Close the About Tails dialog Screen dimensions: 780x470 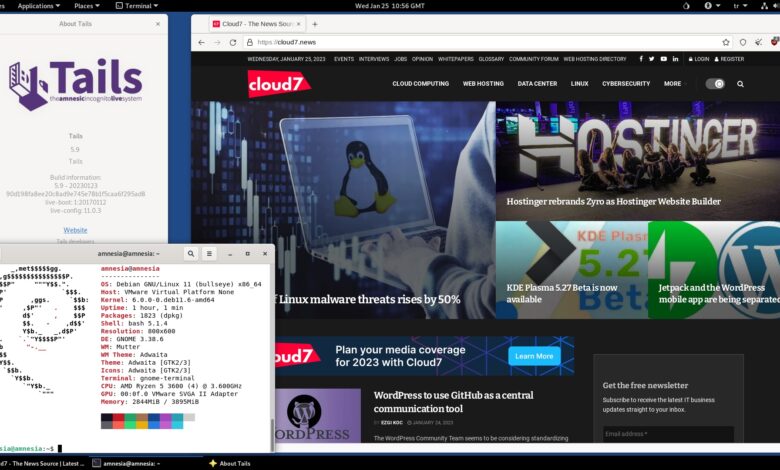(x=158, y=24)
